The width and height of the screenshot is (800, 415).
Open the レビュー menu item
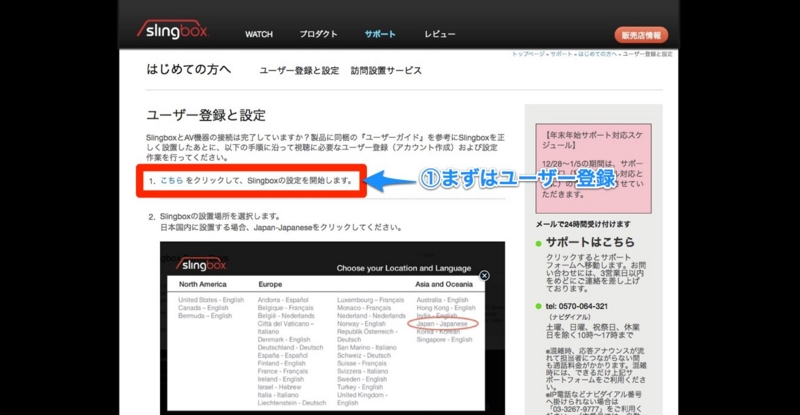440,34
